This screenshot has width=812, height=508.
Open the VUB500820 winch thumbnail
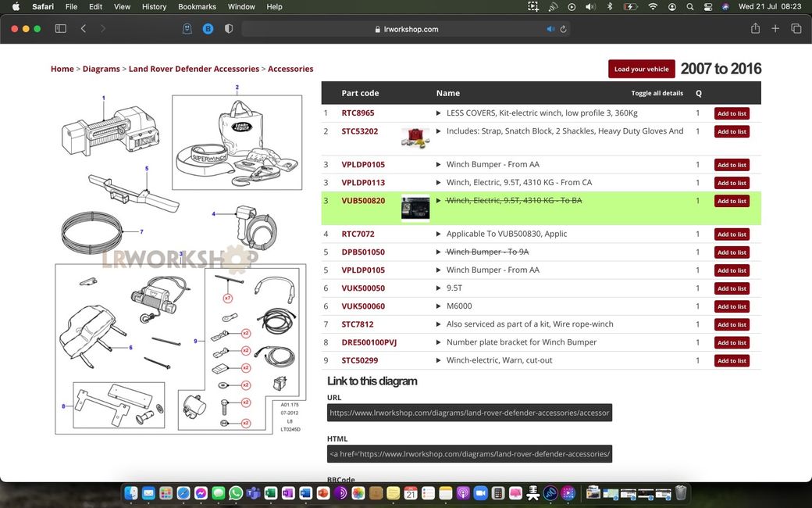point(415,209)
